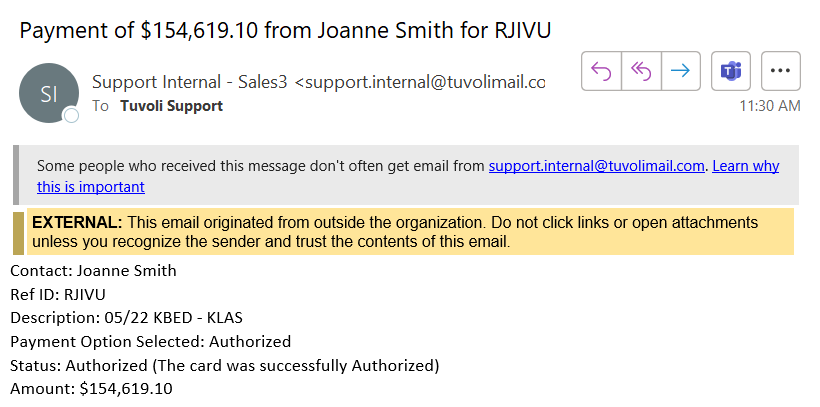
Task: Click the Reply arrow icon
Action: coord(601,71)
